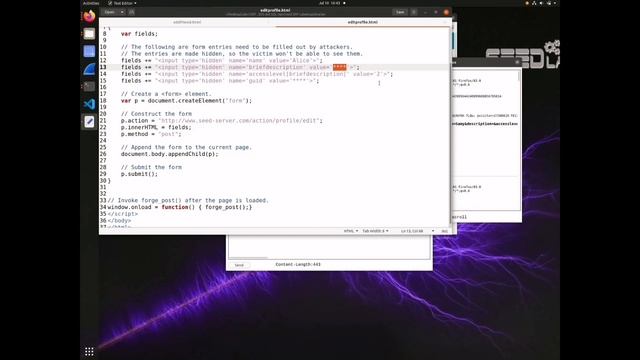Click the 'p.method' line
The image size is (640, 360).
click(151, 134)
